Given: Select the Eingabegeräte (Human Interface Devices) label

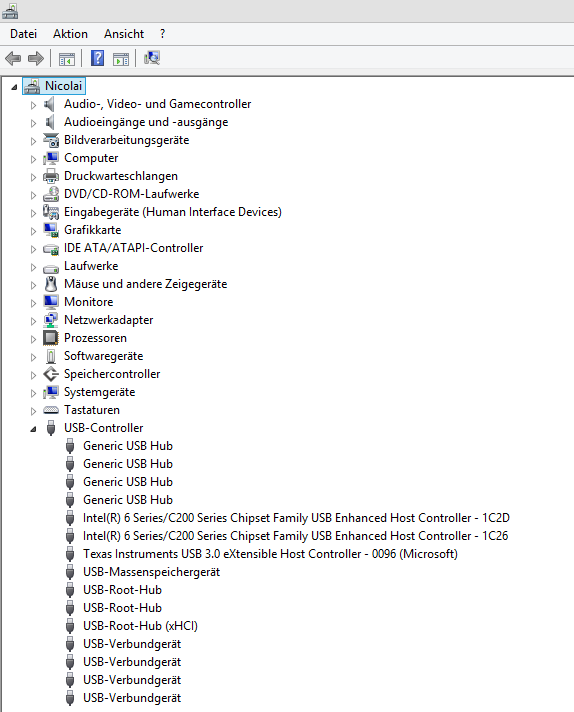Looking at the screenshot, I should (173, 212).
